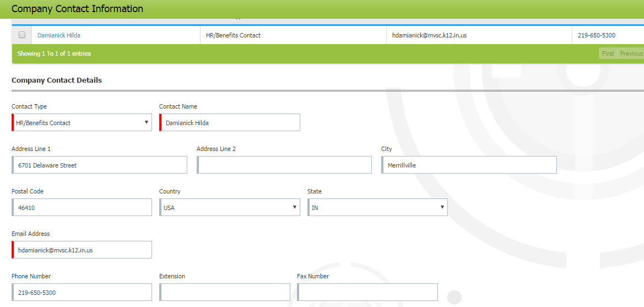644x307 pixels.
Task: Click the empty Address Line 2 field
Action: click(284, 165)
